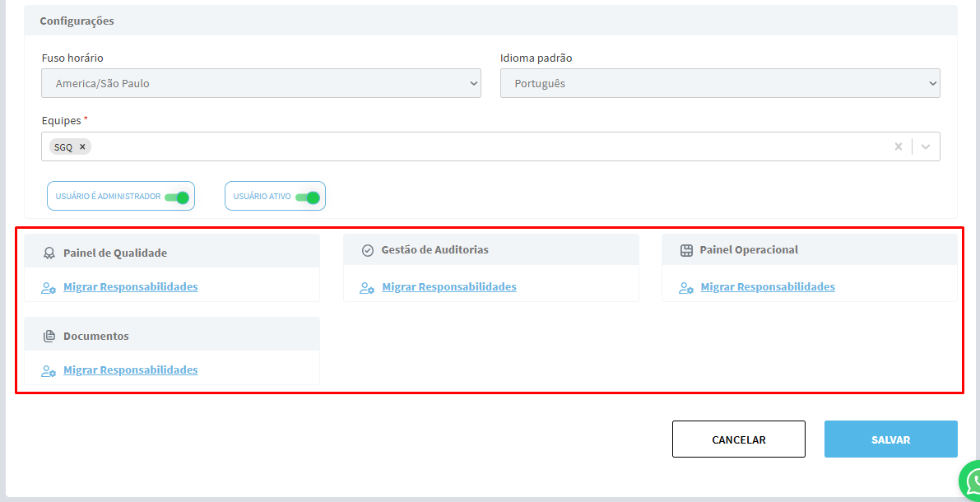Click user-gear icon under Painel Operacional

[x=685, y=288]
